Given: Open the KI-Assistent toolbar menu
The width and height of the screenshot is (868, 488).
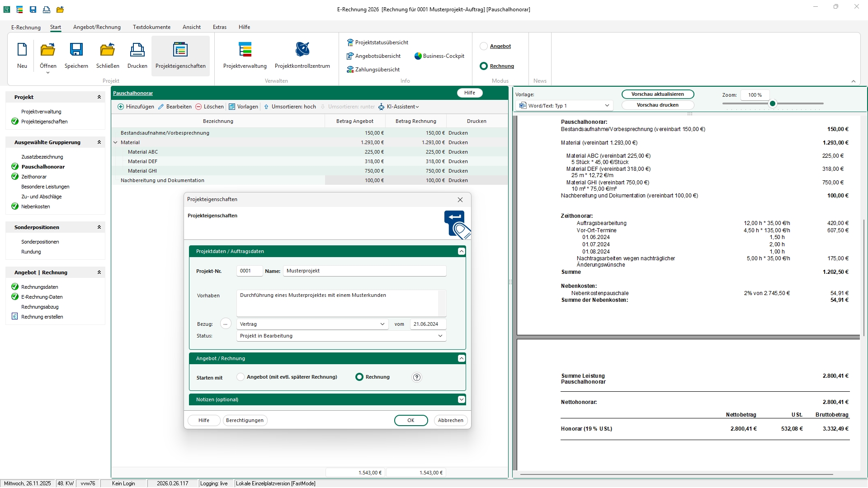Looking at the screenshot, I should [x=399, y=107].
